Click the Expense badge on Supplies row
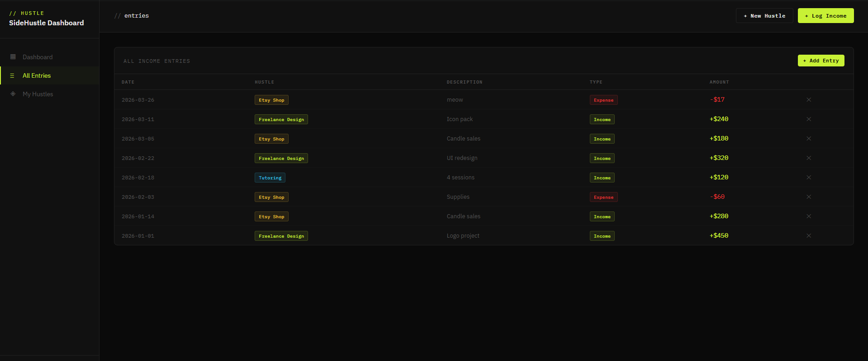868x361 pixels. [603, 197]
